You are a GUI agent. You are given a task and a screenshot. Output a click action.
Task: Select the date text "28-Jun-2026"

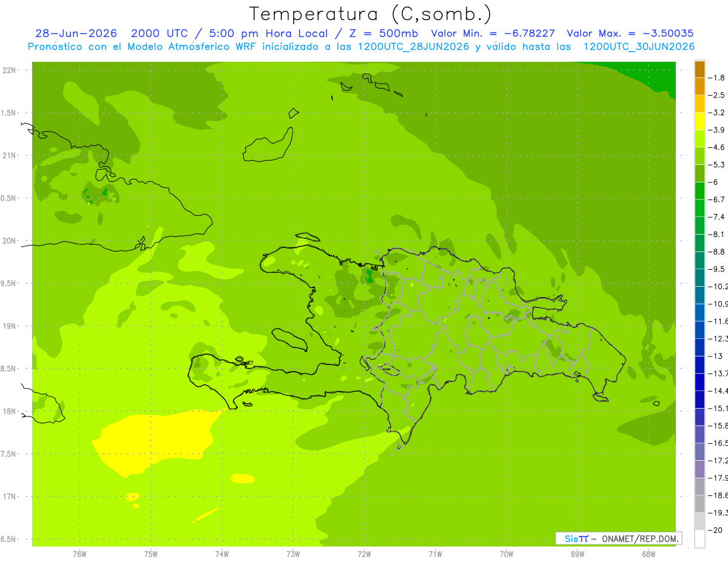76,34
